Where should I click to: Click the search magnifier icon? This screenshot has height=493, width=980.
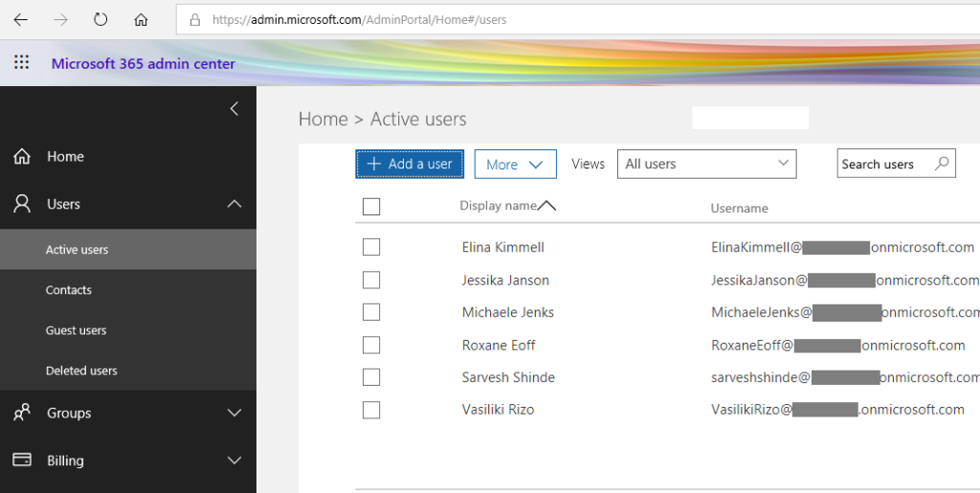point(942,164)
